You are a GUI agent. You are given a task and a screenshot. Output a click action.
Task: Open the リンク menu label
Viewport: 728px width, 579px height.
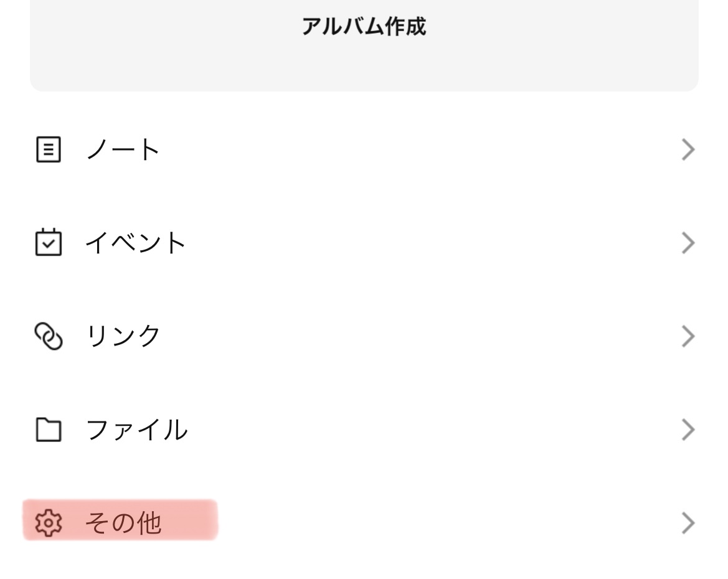click(123, 336)
